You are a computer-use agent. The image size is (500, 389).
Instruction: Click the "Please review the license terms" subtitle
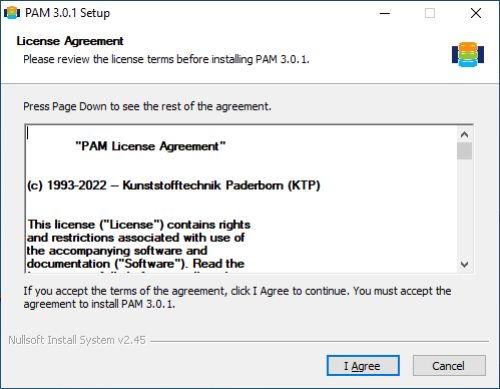click(166, 59)
